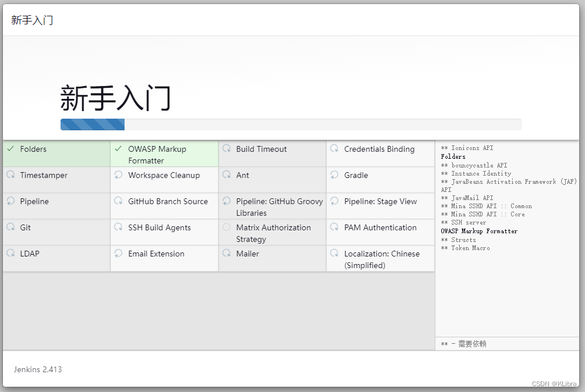Screen dimensions: 585x392
Task: Select the Pipeline: GitHub Groovy Libraries label
Action: pos(279,207)
